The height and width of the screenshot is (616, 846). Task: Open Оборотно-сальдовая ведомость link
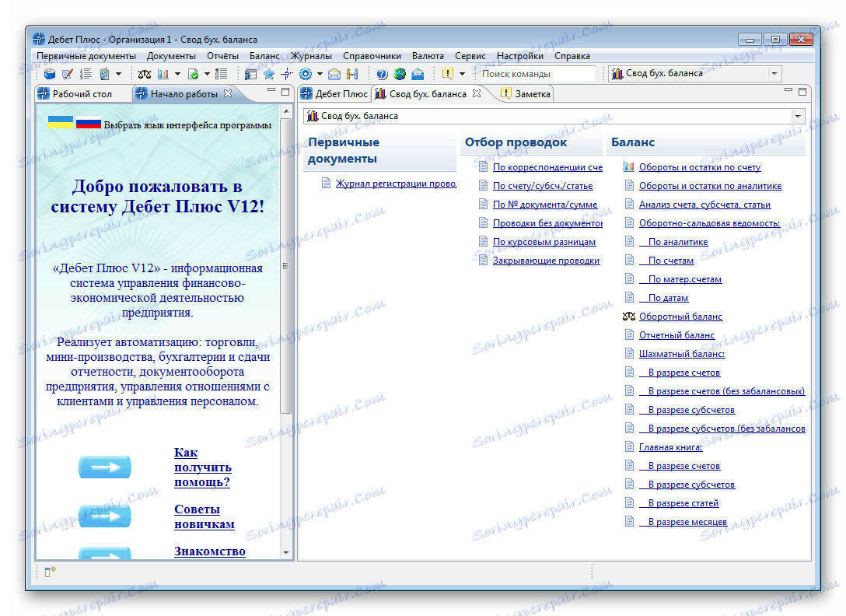click(x=709, y=223)
